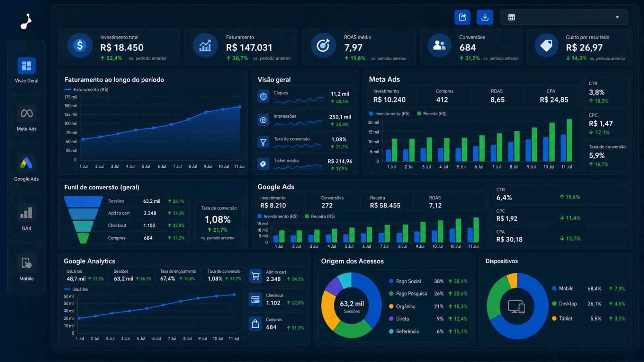Click the 11 Jul point on Faturamento line
The height and width of the screenshot is (362, 644).
240,107
